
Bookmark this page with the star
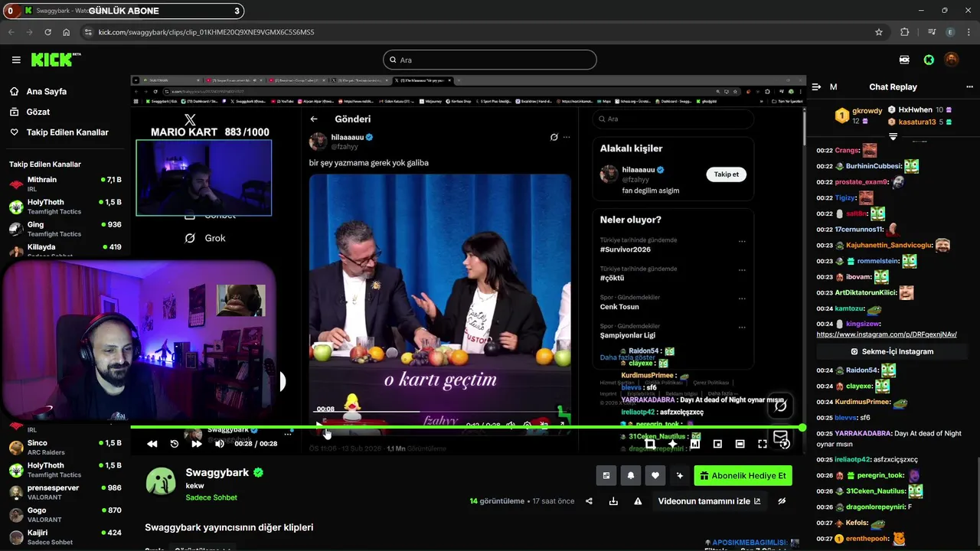coord(879,32)
